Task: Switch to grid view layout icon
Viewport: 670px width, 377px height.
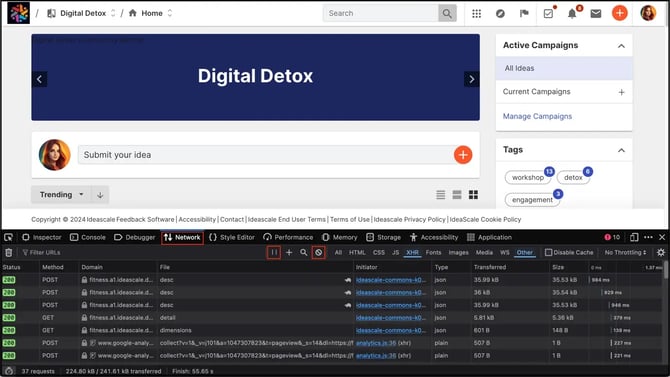Action: click(x=473, y=195)
